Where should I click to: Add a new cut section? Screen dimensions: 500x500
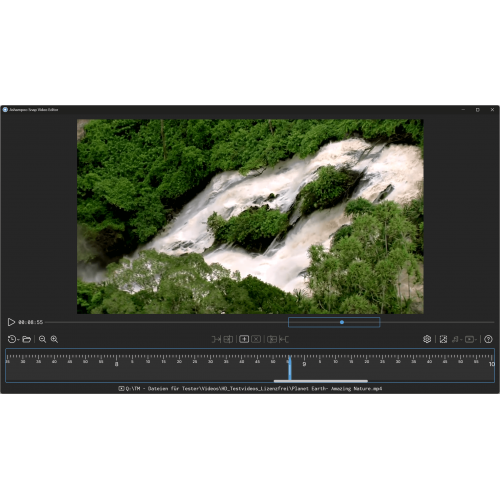pyautogui.click(x=244, y=339)
